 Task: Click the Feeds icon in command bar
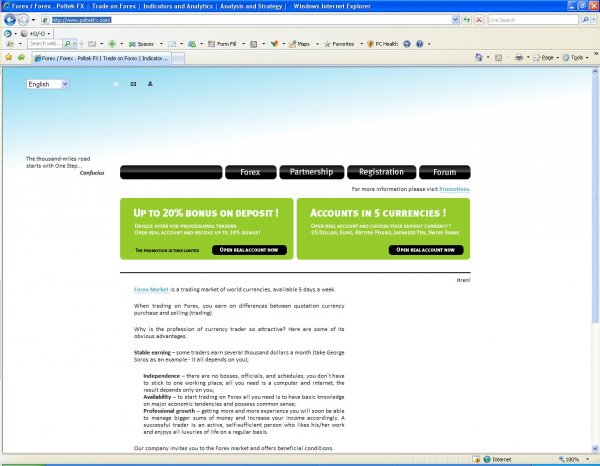point(498,58)
